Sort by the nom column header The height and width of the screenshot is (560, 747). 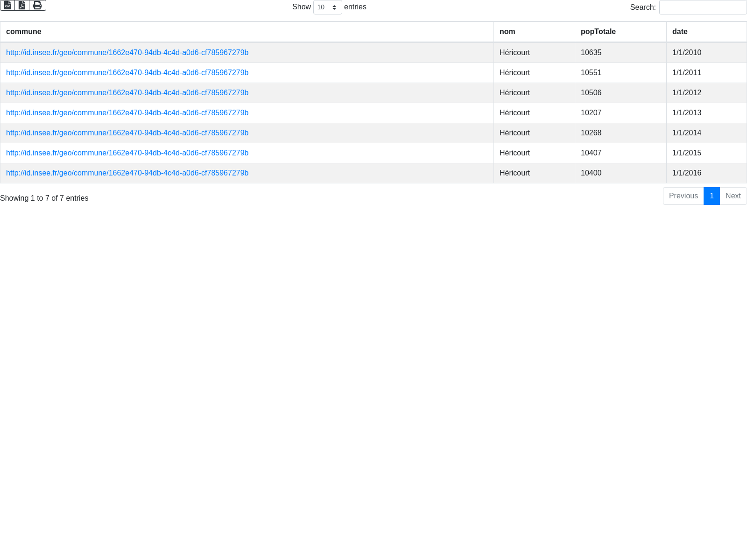[507, 32]
